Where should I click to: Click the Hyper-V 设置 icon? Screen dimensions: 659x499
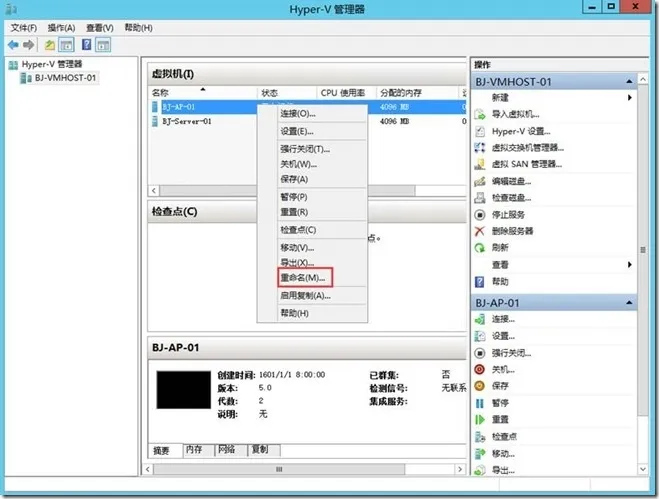(x=480, y=132)
